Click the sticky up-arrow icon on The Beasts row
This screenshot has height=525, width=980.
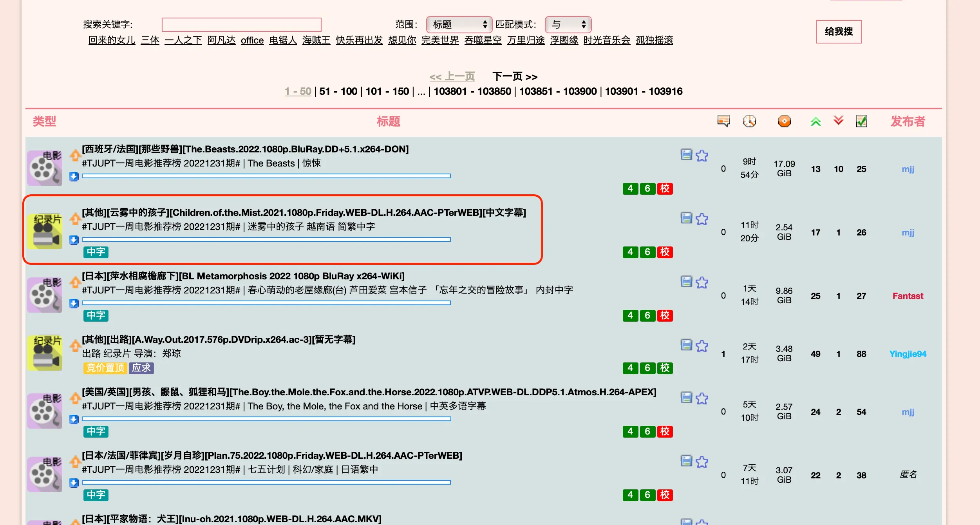75,155
